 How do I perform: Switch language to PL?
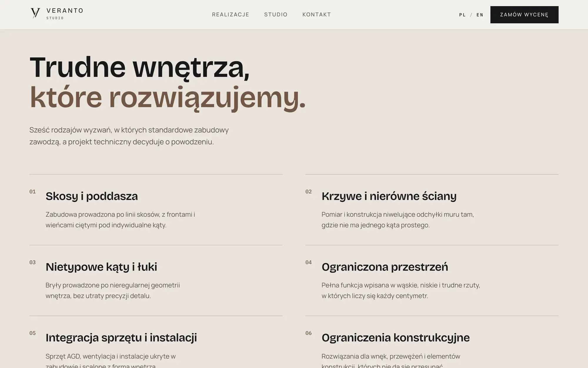[x=462, y=15]
